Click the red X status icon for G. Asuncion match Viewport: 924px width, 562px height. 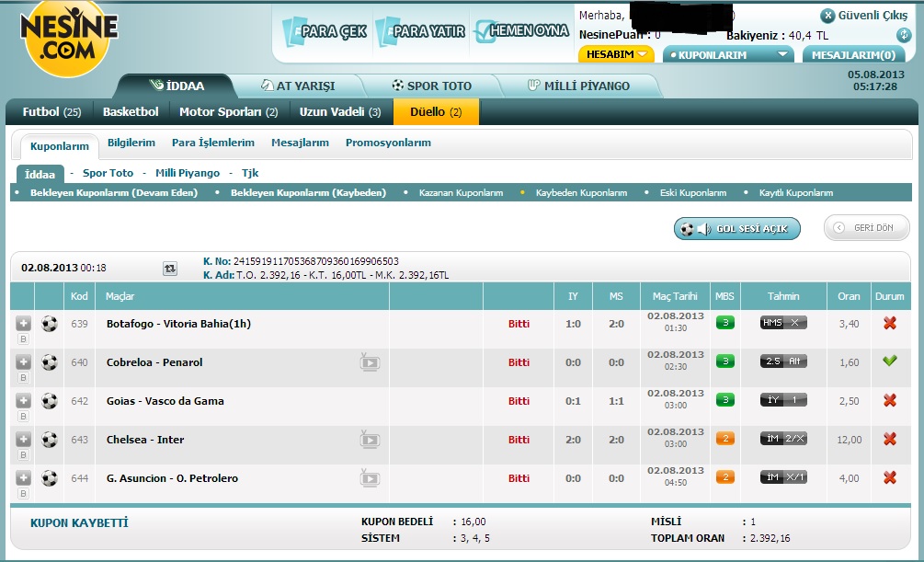click(890, 477)
